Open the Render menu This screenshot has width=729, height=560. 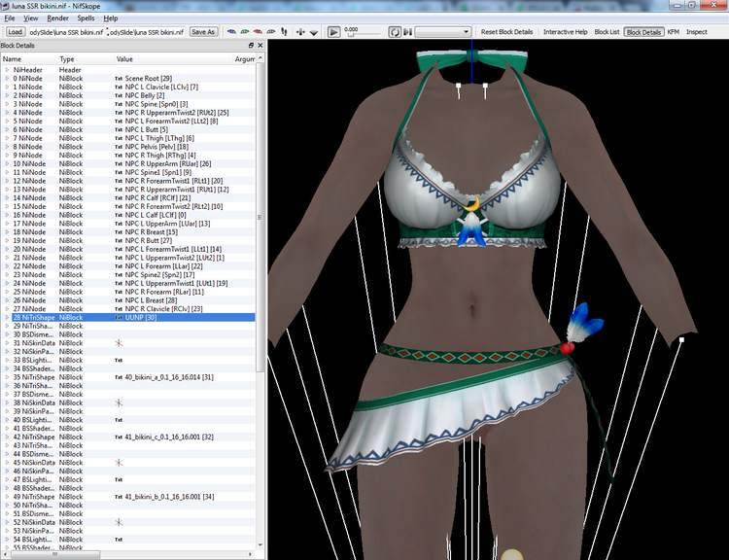pos(57,18)
